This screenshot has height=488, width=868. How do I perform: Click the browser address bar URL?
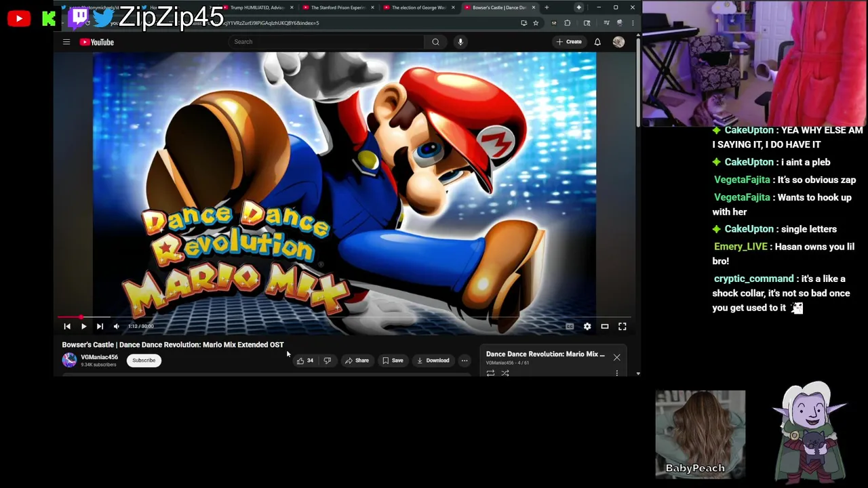click(271, 23)
